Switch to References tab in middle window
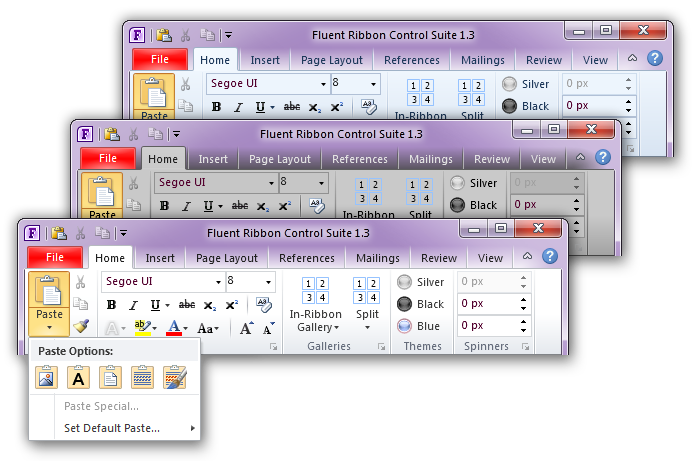The height and width of the screenshot is (461, 694). pyautogui.click(x=360, y=159)
